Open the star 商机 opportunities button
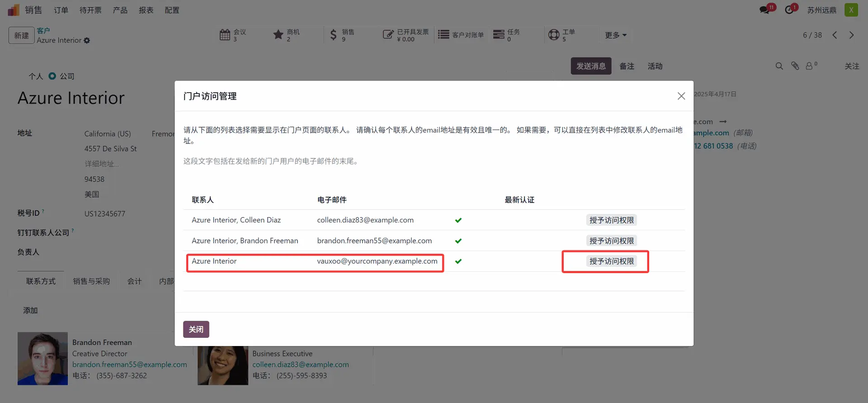Screen dimensions: 868x403 click(278, 35)
